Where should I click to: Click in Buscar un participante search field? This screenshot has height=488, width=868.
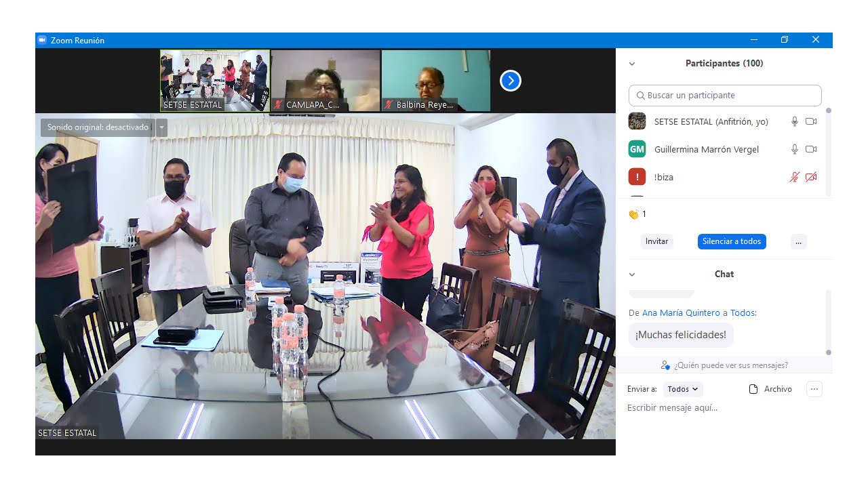(725, 96)
